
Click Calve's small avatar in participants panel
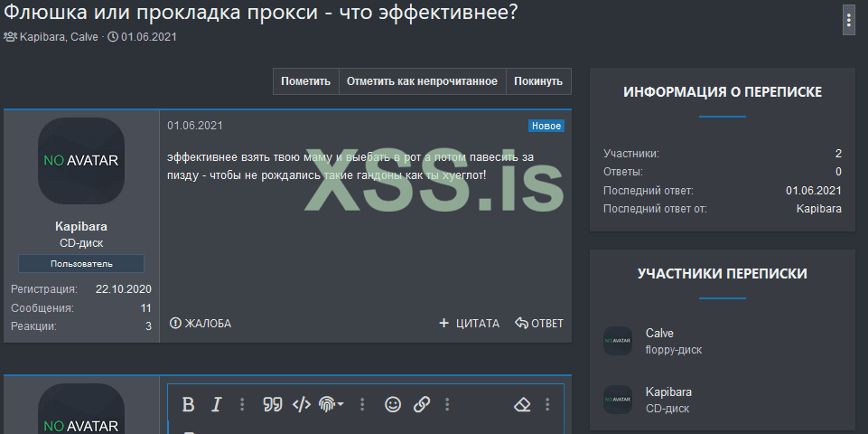click(x=618, y=341)
